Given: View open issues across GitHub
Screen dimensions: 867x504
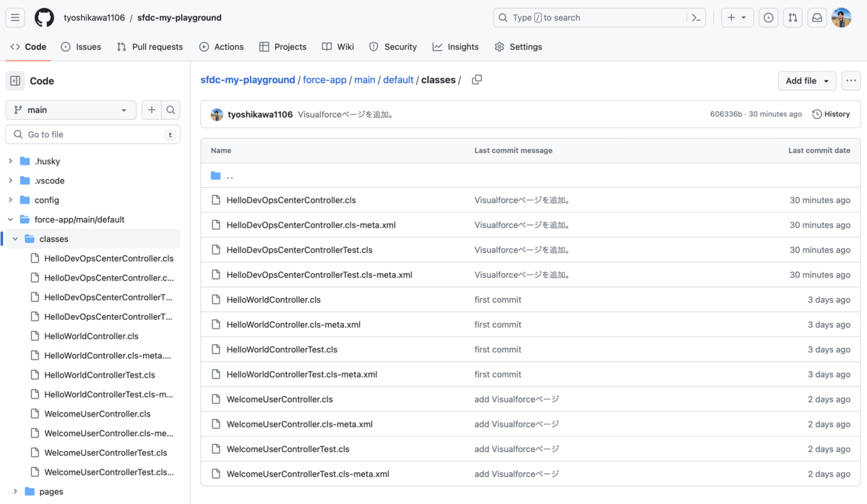Looking at the screenshot, I should tap(768, 17).
